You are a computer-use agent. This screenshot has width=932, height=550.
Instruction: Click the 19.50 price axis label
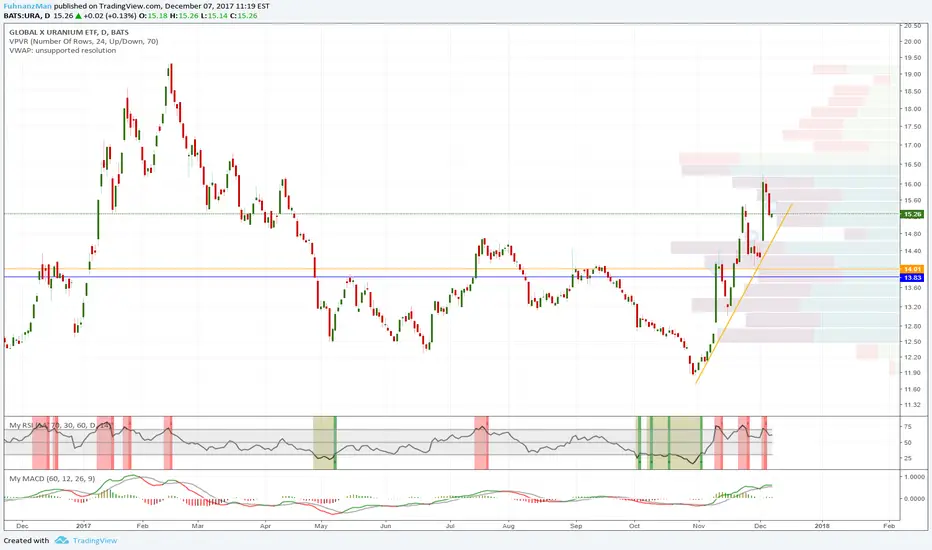point(912,58)
